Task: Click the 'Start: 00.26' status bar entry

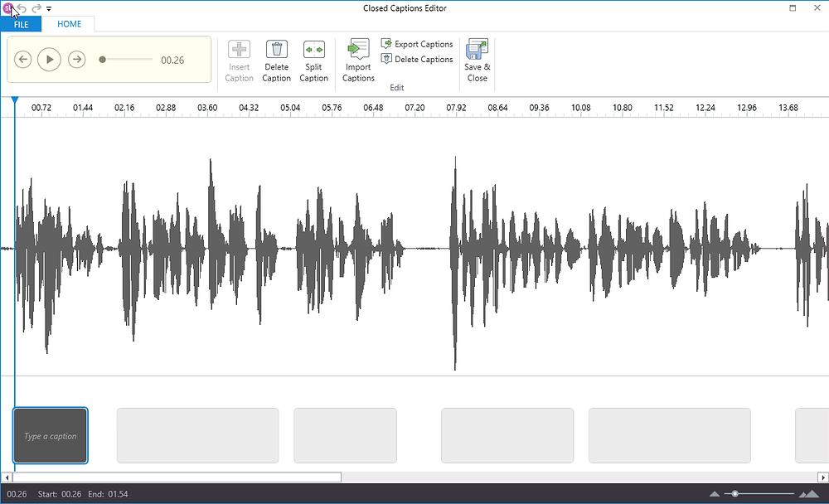Action: 60,494
